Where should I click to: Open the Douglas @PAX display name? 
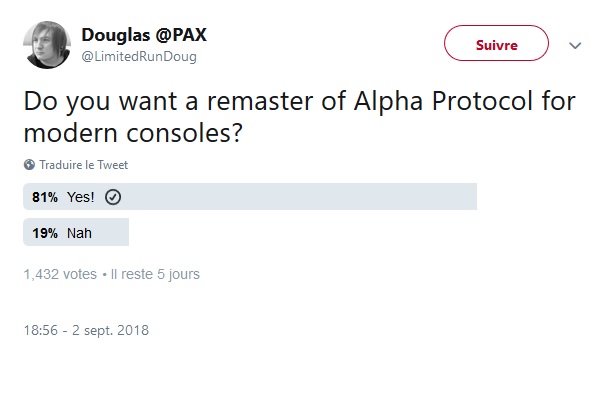point(144,35)
